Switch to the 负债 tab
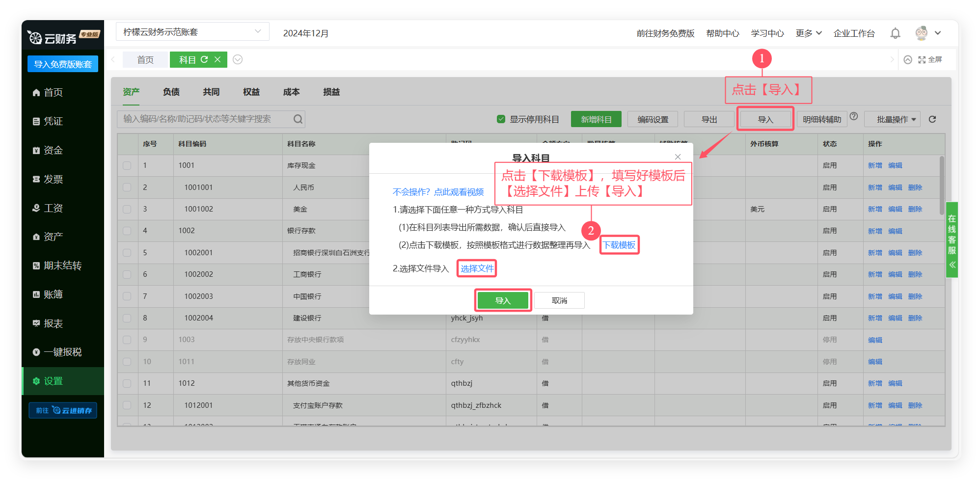Image resolution: width=980 pixels, height=479 pixels. tap(171, 92)
